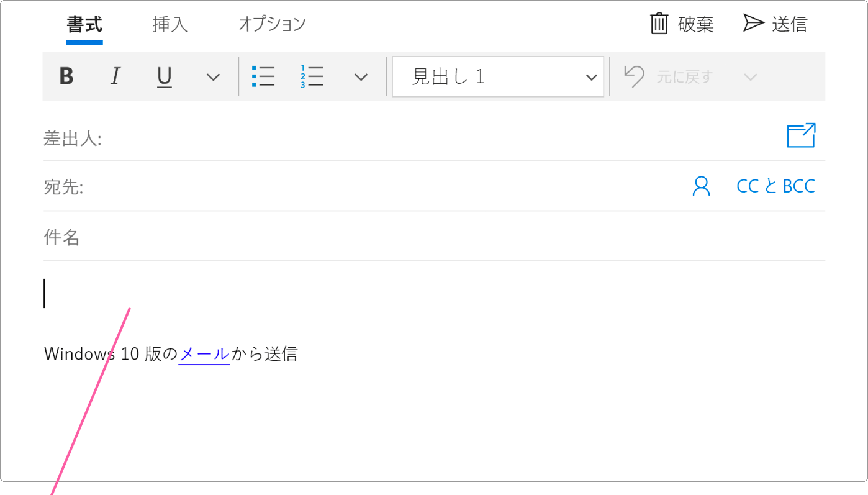This screenshot has height=495, width=868.
Task: Apply numbered list
Action: click(312, 77)
